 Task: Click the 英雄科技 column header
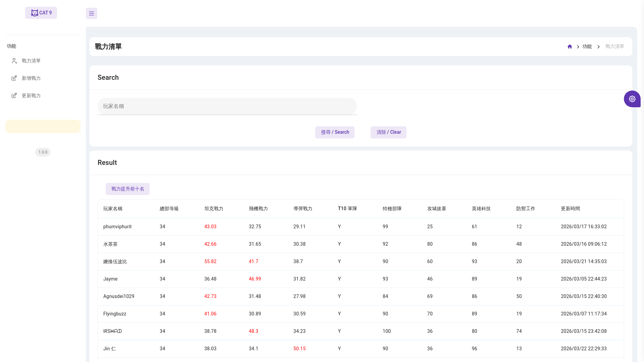pos(481,209)
